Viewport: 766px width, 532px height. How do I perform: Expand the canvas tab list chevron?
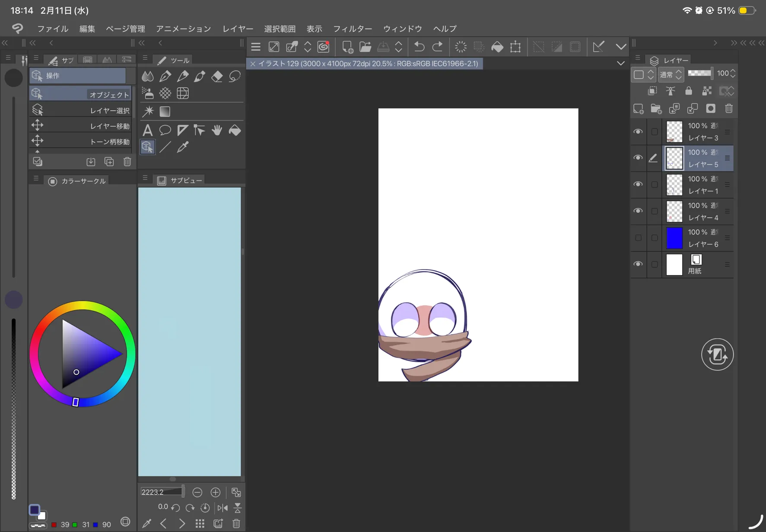coord(620,63)
